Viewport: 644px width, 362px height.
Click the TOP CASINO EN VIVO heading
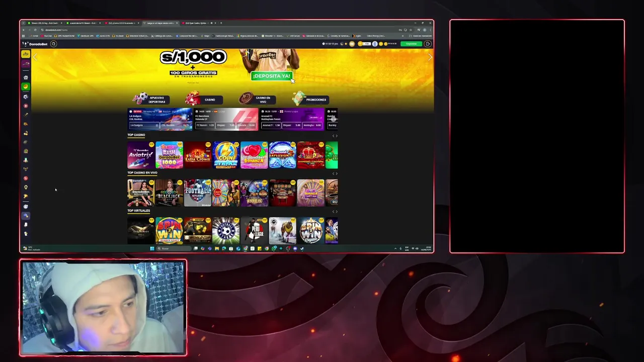(142, 172)
